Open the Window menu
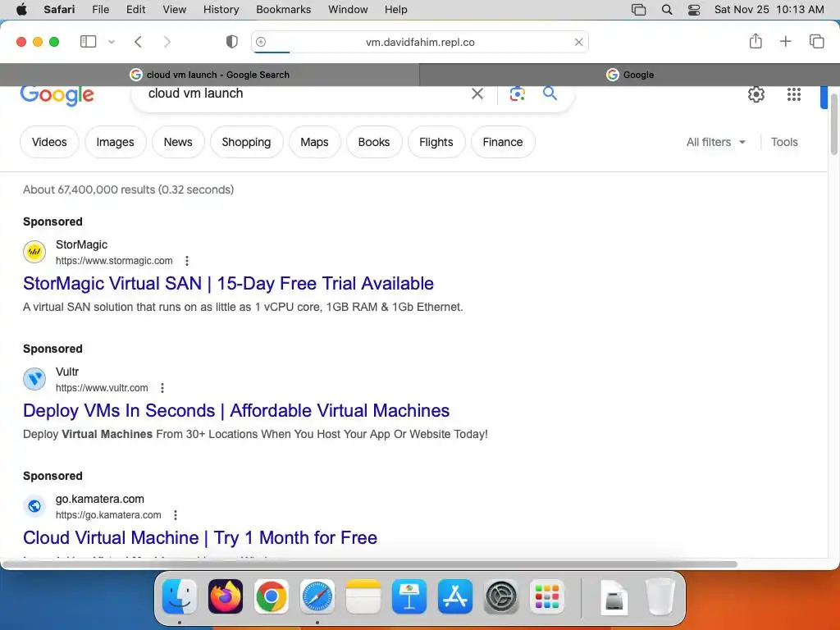The width and height of the screenshot is (840, 630). [348, 10]
